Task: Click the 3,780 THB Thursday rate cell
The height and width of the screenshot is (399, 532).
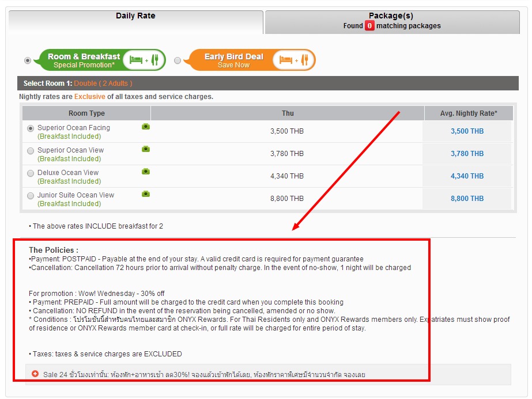Action: (286, 154)
